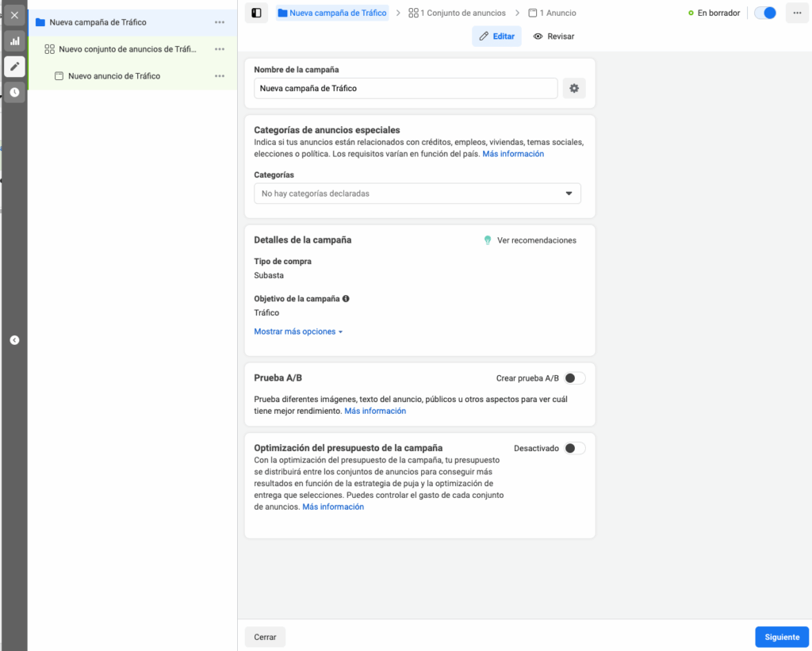Open the clock history icon
This screenshot has width=812, height=651.
point(14,93)
